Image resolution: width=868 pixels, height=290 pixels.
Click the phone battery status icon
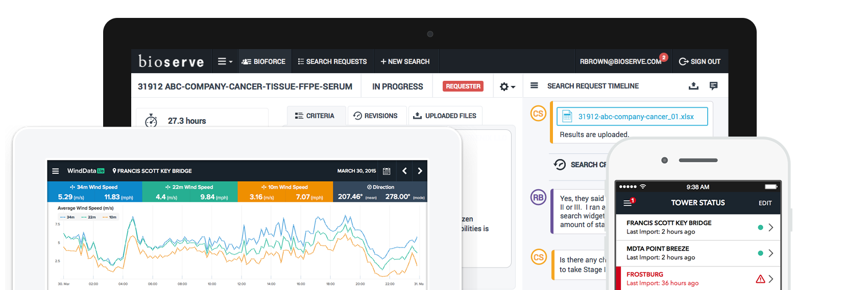click(x=771, y=187)
